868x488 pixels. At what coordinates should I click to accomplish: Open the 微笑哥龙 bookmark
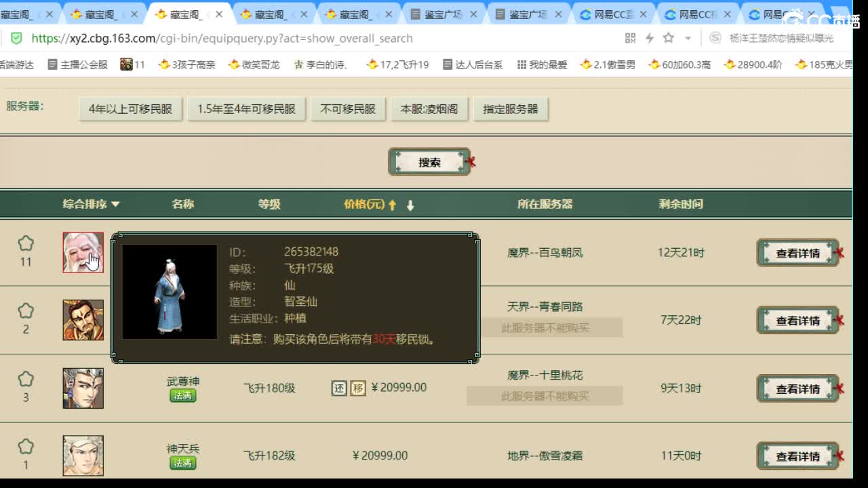(254, 64)
